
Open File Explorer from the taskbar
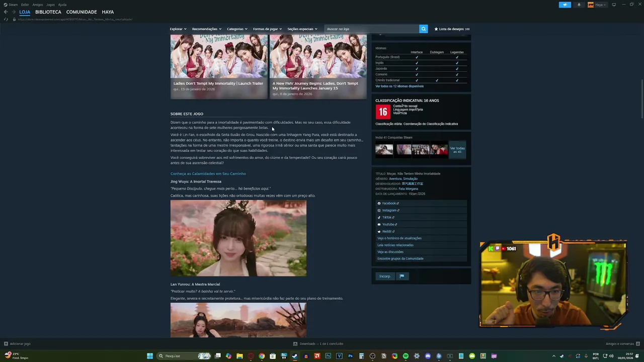(x=239, y=356)
